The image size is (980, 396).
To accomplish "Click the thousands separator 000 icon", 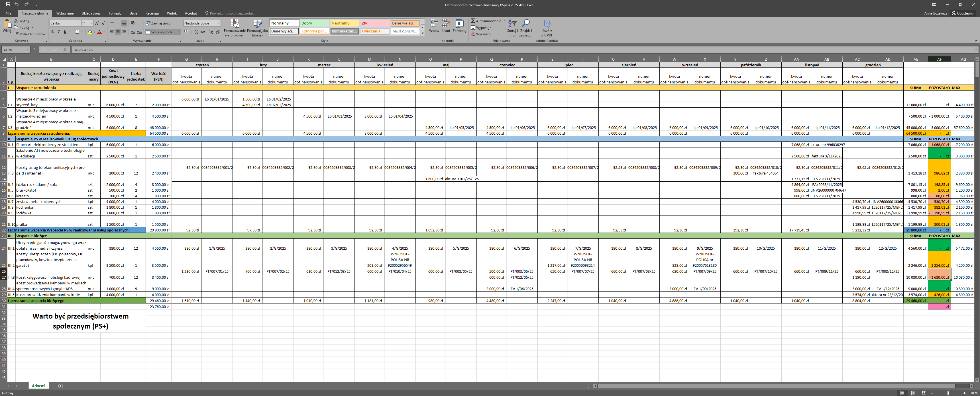I will (203, 32).
